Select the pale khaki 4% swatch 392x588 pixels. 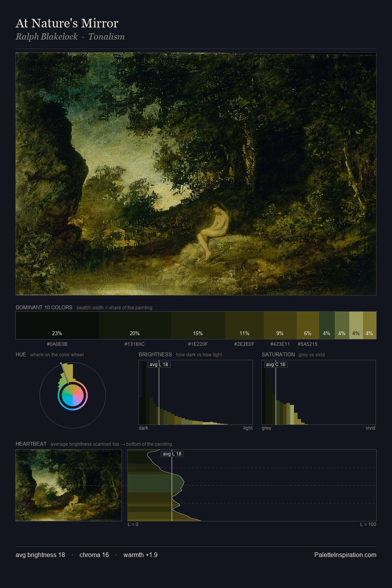coord(356,325)
